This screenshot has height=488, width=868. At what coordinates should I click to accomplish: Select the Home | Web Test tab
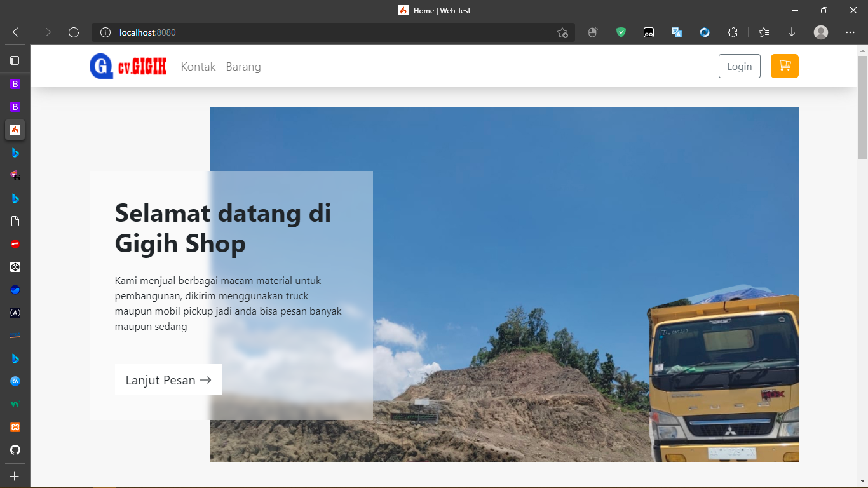434,10
